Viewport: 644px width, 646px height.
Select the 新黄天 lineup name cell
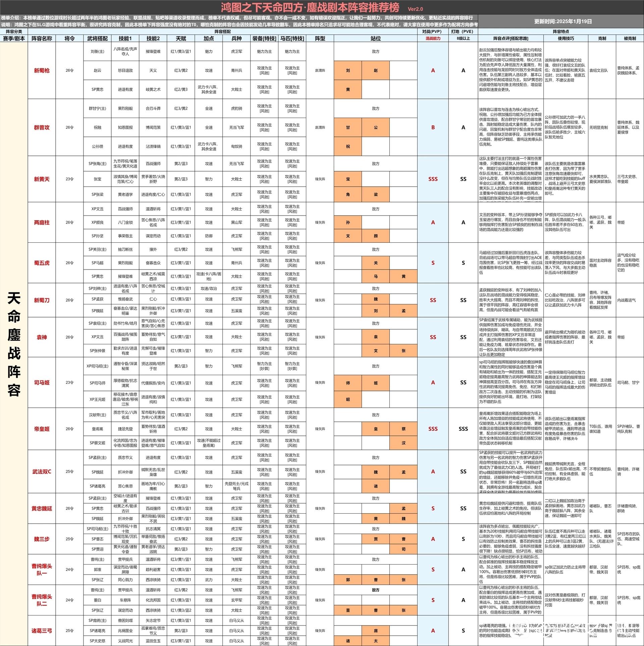click(42, 179)
